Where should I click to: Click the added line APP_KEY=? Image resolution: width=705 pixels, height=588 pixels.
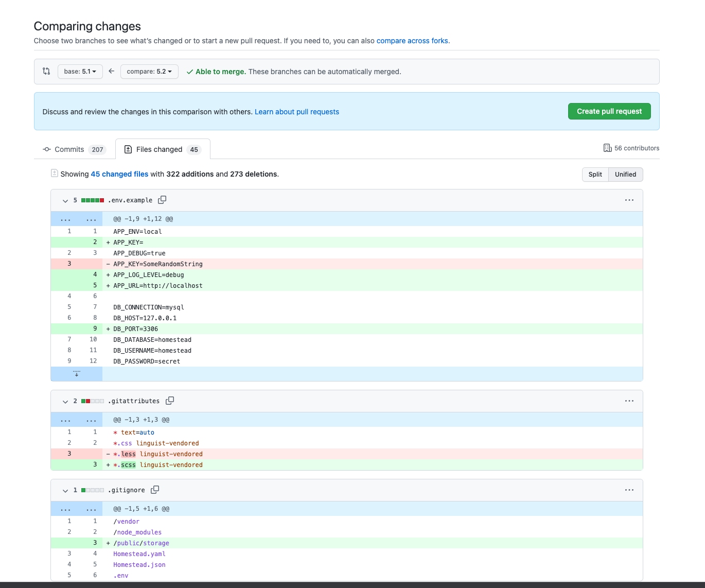pyautogui.click(x=347, y=243)
